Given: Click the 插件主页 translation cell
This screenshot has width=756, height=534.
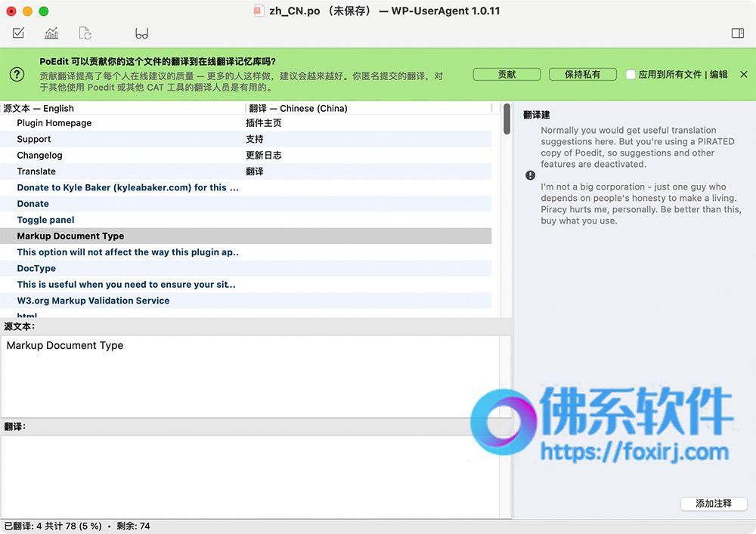Looking at the screenshot, I should (x=264, y=123).
